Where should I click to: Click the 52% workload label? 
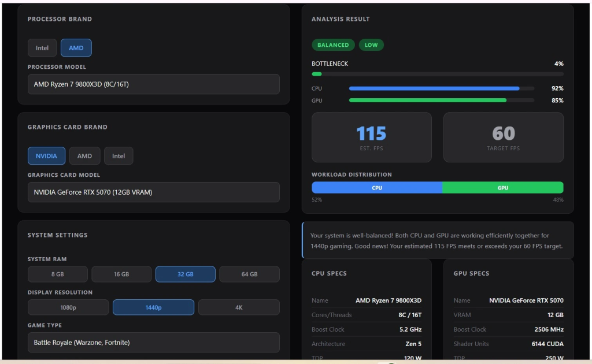click(317, 199)
